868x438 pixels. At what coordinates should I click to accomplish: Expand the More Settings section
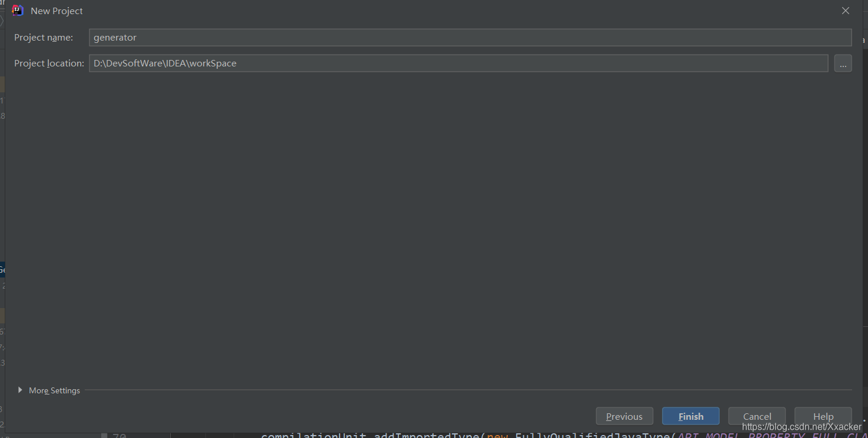coord(49,390)
